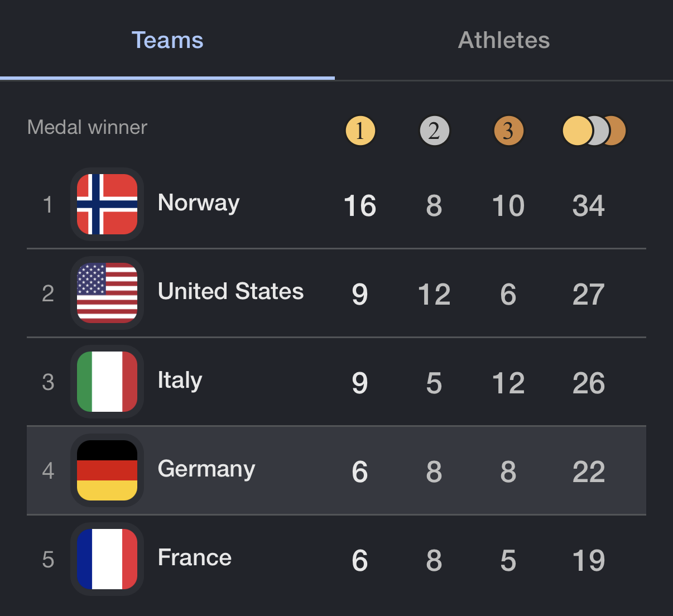Click the silver medal column icon
Viewport: 673px width, 616px height.
[434, 131]
